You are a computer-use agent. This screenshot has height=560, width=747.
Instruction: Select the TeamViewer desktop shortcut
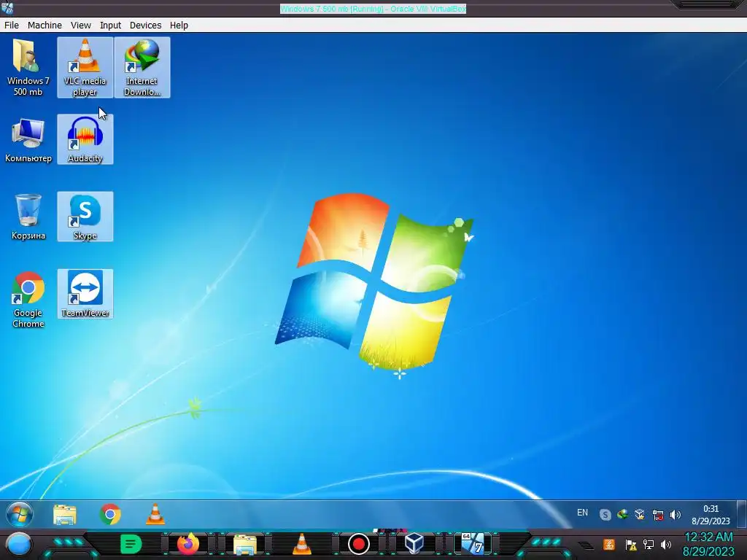[85, 294]
